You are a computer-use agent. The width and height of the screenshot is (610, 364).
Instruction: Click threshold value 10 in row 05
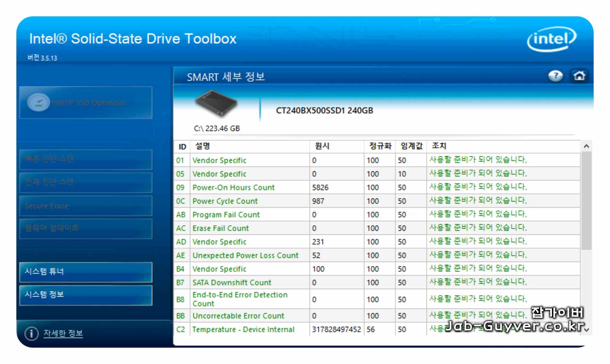(x=402, y=174)
